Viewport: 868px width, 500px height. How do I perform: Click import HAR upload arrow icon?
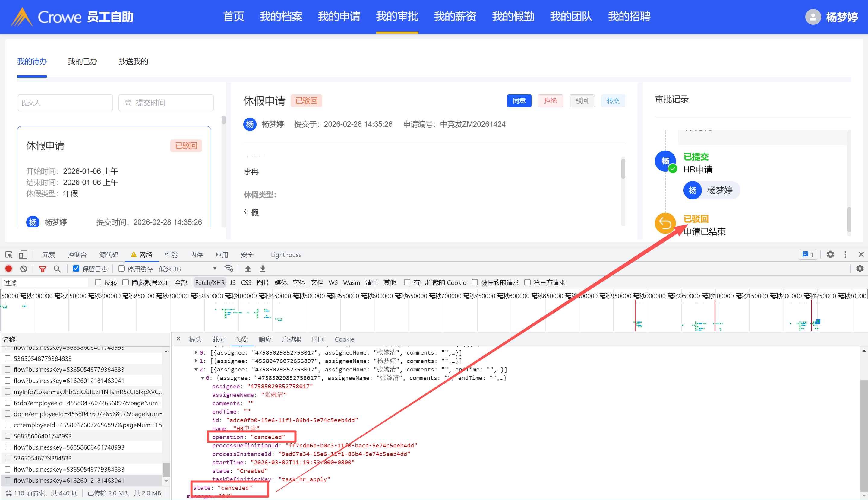pyautogui.click(x=248, y=269)
